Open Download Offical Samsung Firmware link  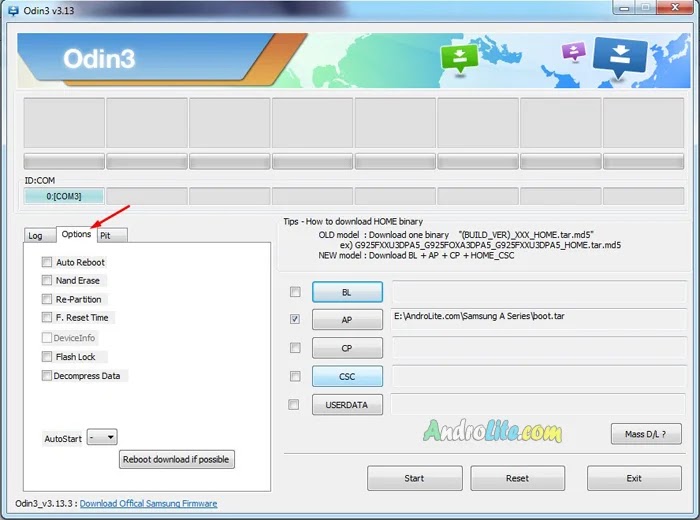coord(148,503)
